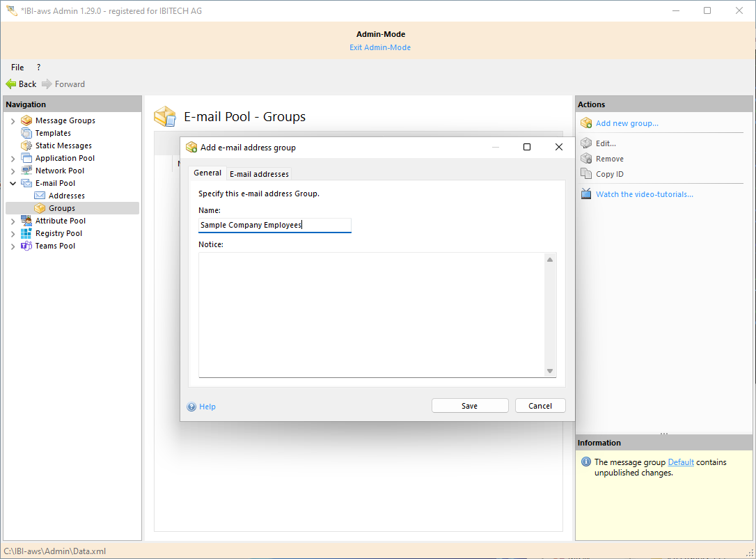This screenshot has height=559, width=756.
Task: Switch to the E-mail addresses tab
Action: 259,174
